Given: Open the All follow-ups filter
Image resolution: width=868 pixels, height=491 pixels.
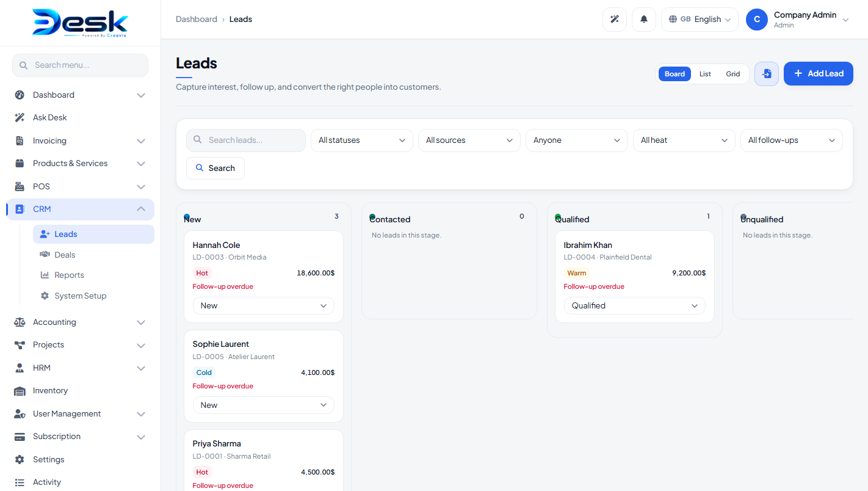Looking at the screenshot, I should coord(792,140).
